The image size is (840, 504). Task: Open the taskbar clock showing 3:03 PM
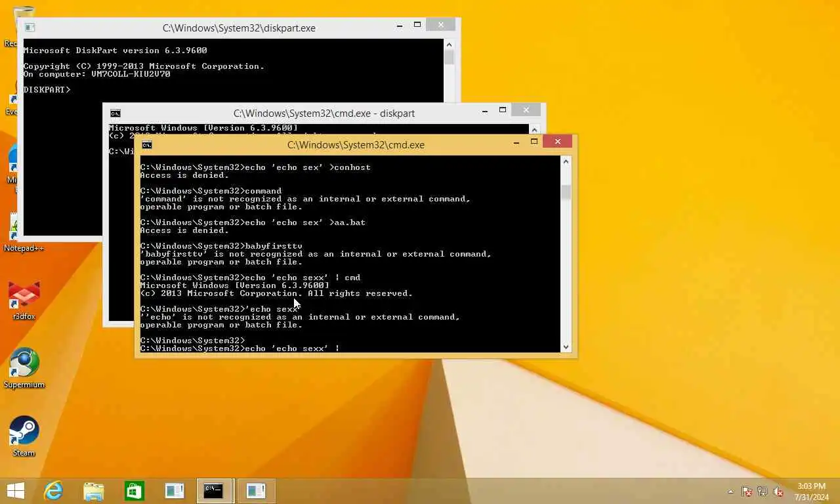[812, 492]
